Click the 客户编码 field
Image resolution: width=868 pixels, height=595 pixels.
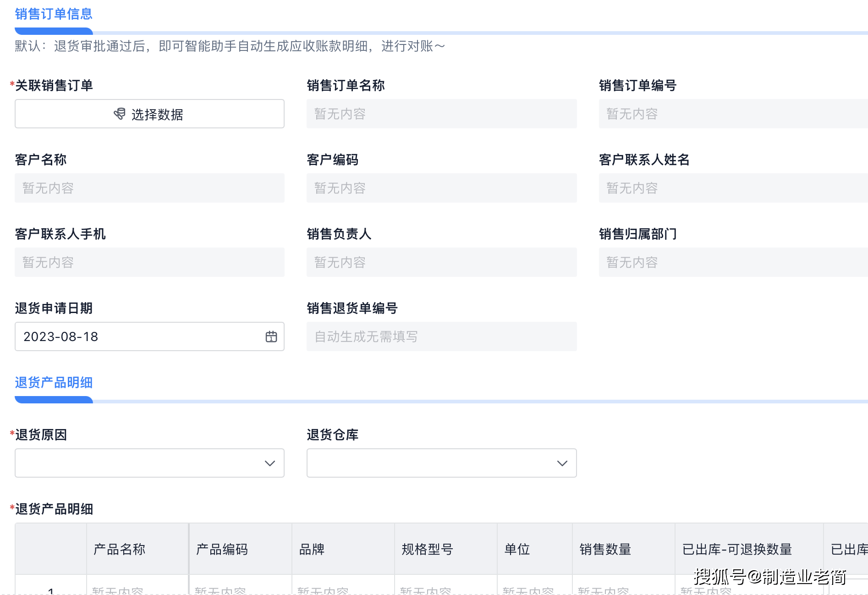[441, 188]
